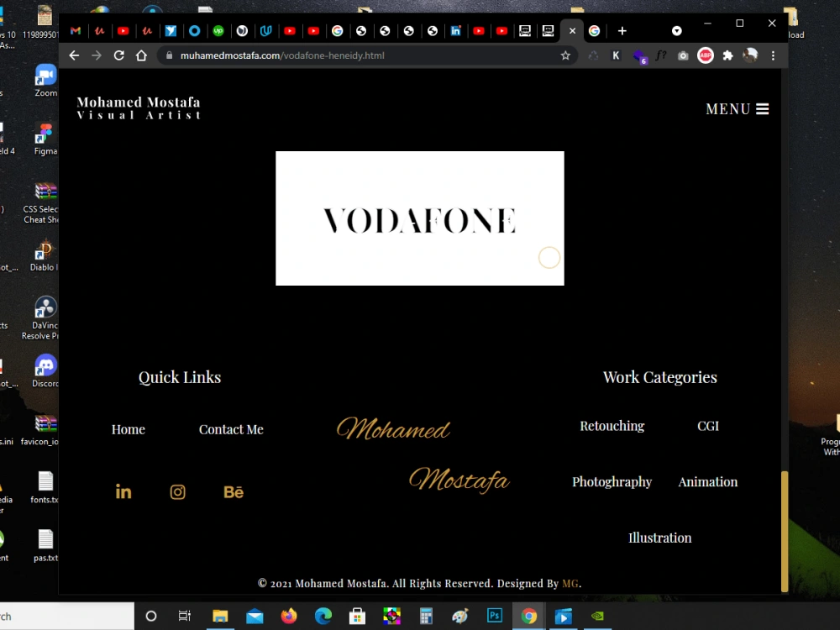Launch Photoshop from the taskbar
Screen dimensions: 840x630
click(495, 616)
